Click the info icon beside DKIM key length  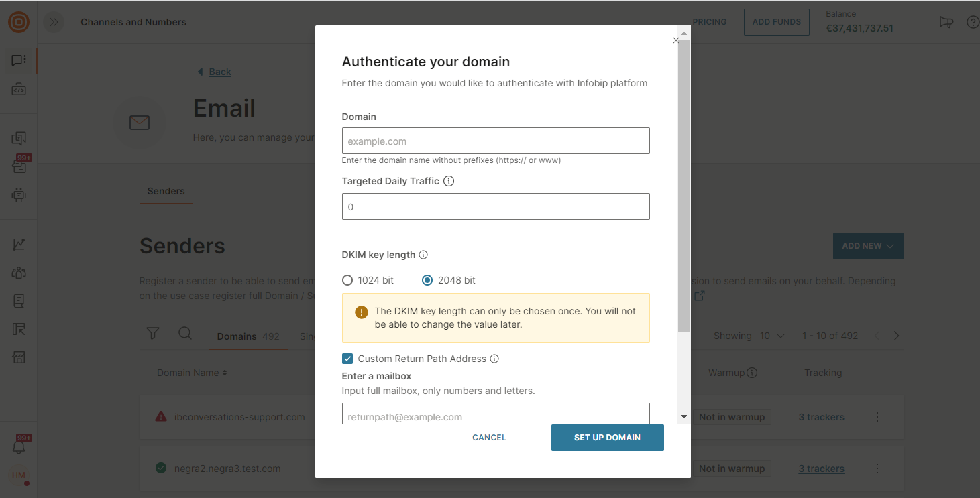[423, 255]
